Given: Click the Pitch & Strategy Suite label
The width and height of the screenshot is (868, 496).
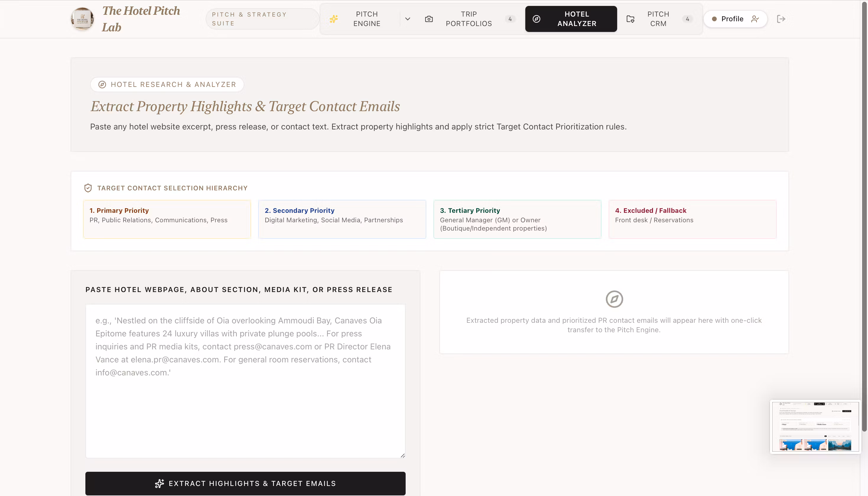Looking at the screenshot, I should (262, 19).
